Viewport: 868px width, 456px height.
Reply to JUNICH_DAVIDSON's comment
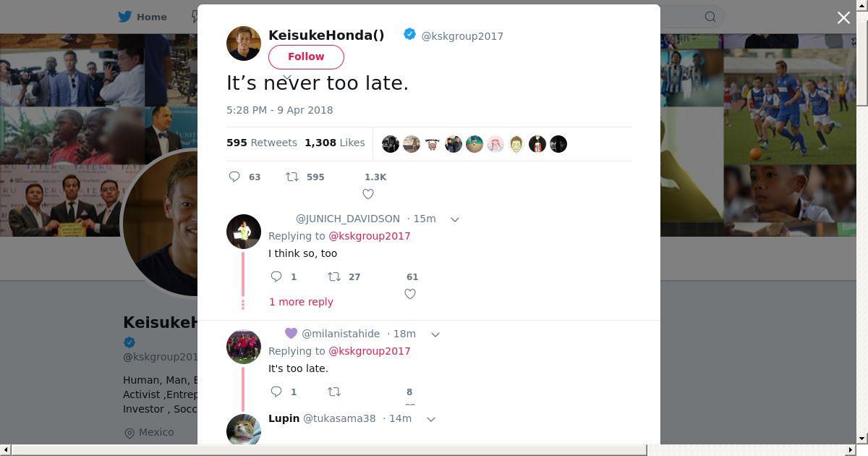click(276, 276)
